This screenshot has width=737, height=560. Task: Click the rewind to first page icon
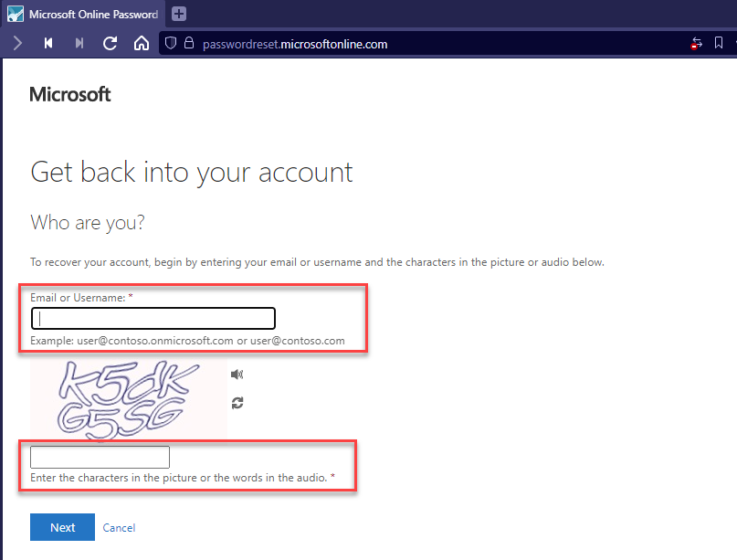point(47,43)
